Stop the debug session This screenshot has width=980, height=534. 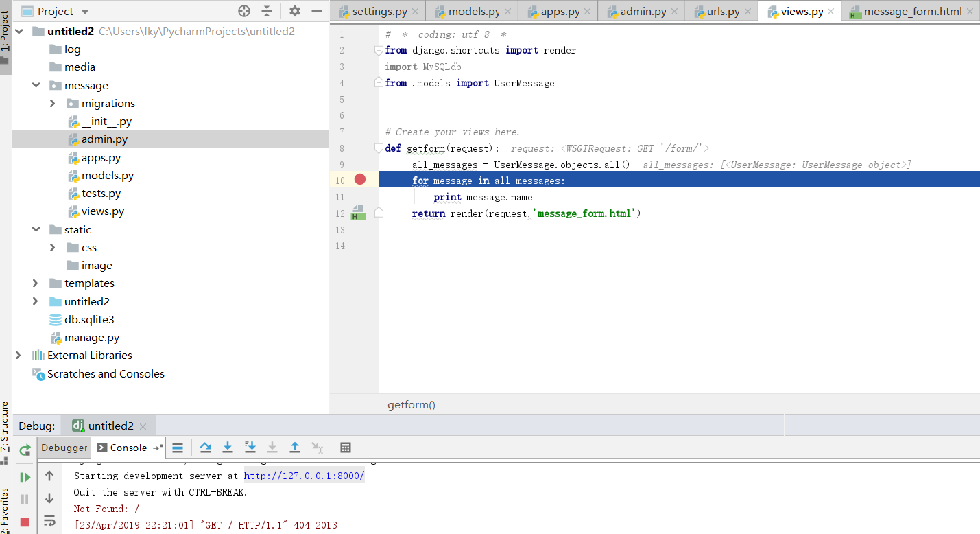[25, 522]
